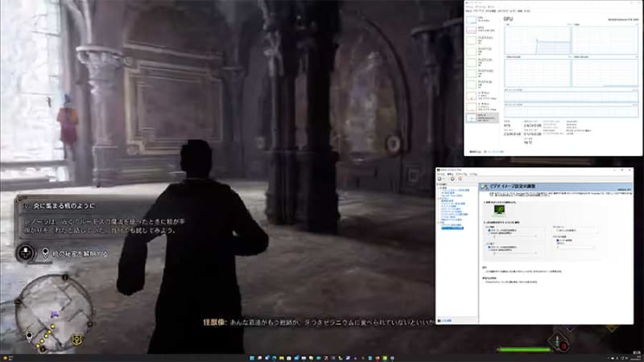Select Disk 4 in Task Manager sidebar
Screen dimensions: 644x362
tap(481, 84)
